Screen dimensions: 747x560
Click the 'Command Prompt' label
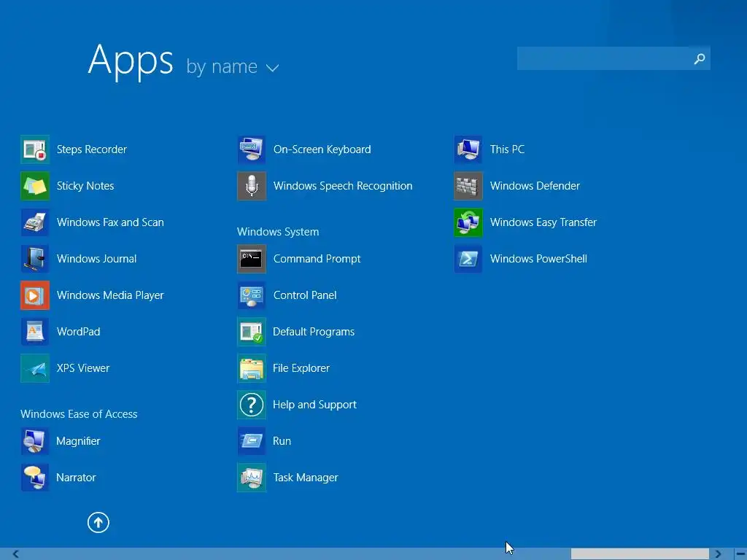[317, 259]
